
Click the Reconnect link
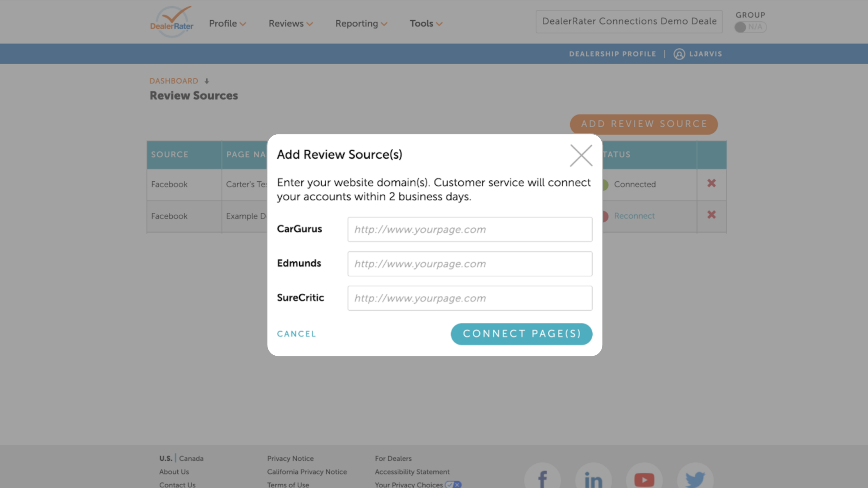point(634,216)
